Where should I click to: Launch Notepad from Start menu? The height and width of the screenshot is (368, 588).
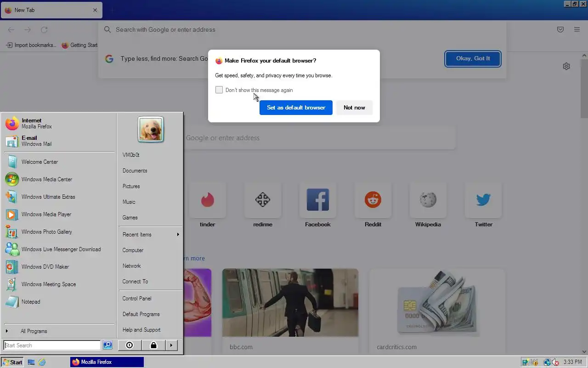(x=59, y=302)
